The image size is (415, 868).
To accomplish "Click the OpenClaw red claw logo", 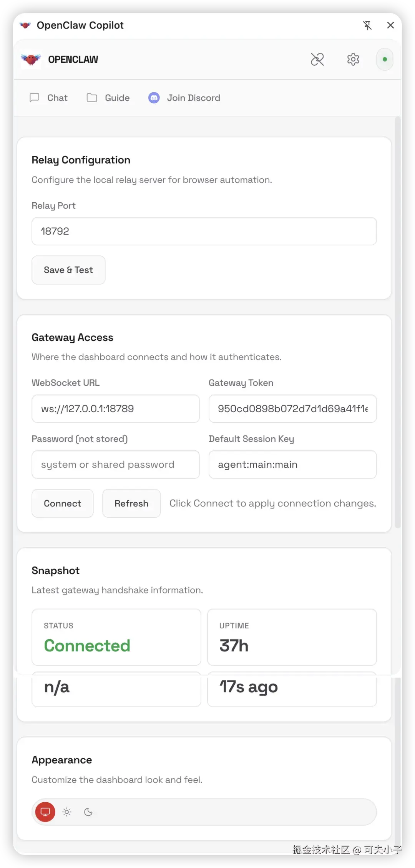I will click(31, 60).
